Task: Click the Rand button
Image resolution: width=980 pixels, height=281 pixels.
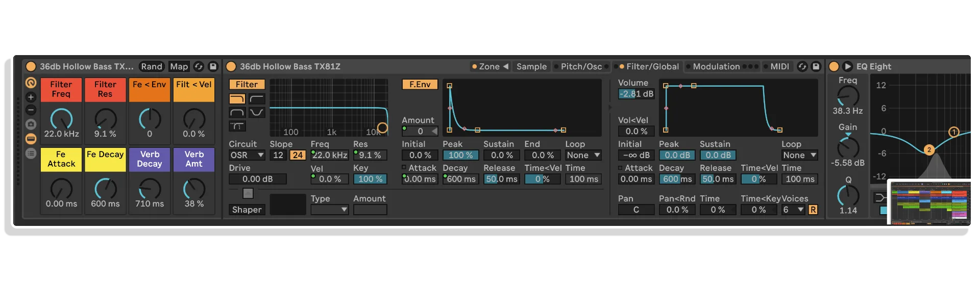Action: (152, 66)
